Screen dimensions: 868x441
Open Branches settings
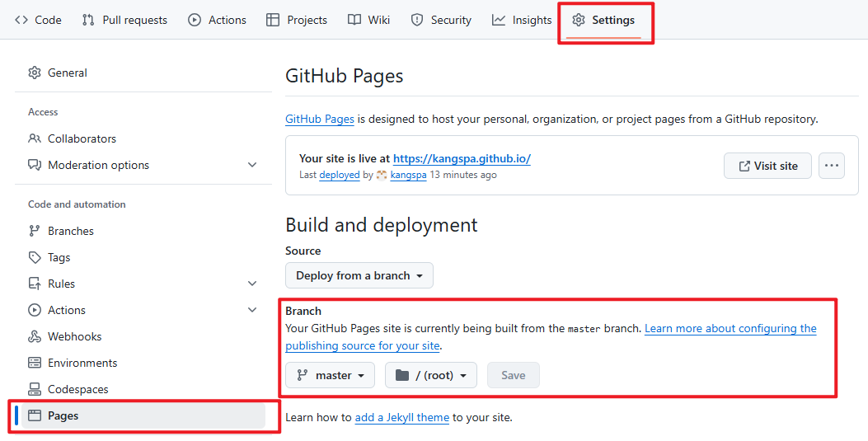click(143, 231)
